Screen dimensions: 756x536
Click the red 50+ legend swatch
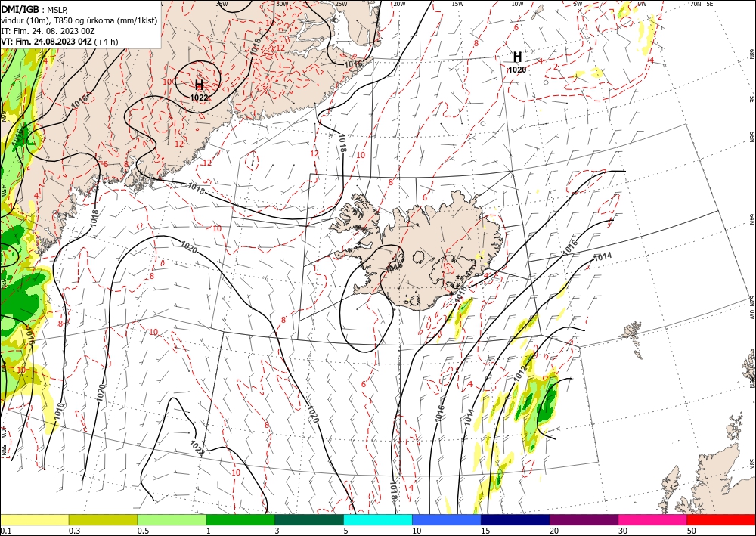[721, 519]
